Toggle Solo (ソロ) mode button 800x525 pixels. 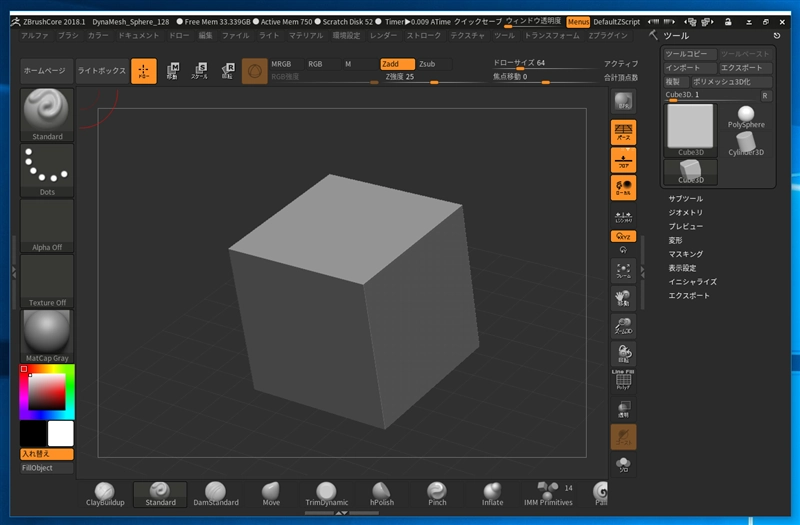click(x=623, y=464)
